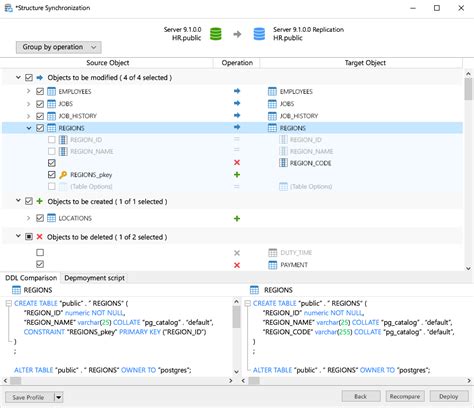Viewport: 474px width, 408px height.
Task: Click the red delete mark beside REGION_CODE
Action: coord(237,163)
